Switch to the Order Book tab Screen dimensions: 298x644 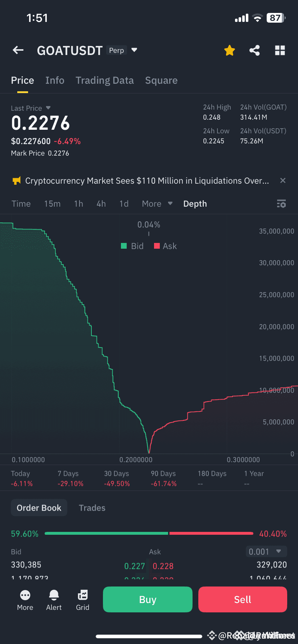point(39,508)
